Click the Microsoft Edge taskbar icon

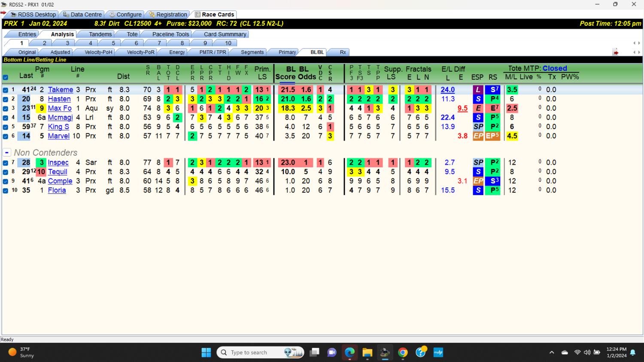click(349, 352)
